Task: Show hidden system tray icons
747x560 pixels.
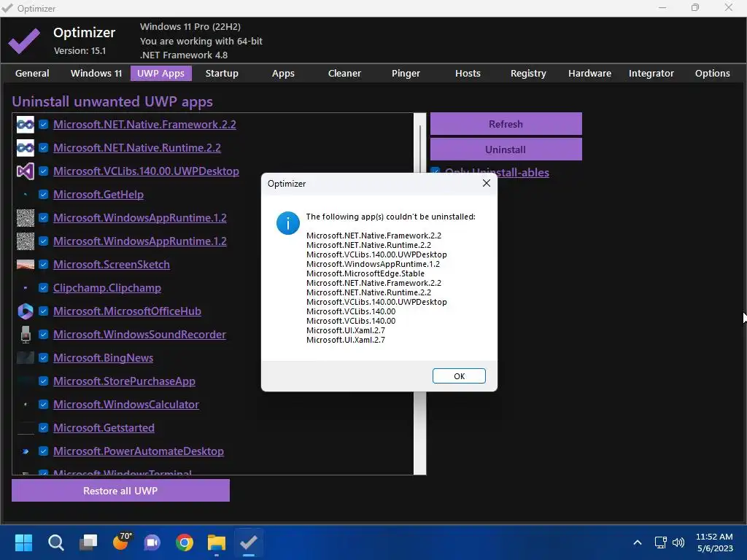Action: [638, 542]
